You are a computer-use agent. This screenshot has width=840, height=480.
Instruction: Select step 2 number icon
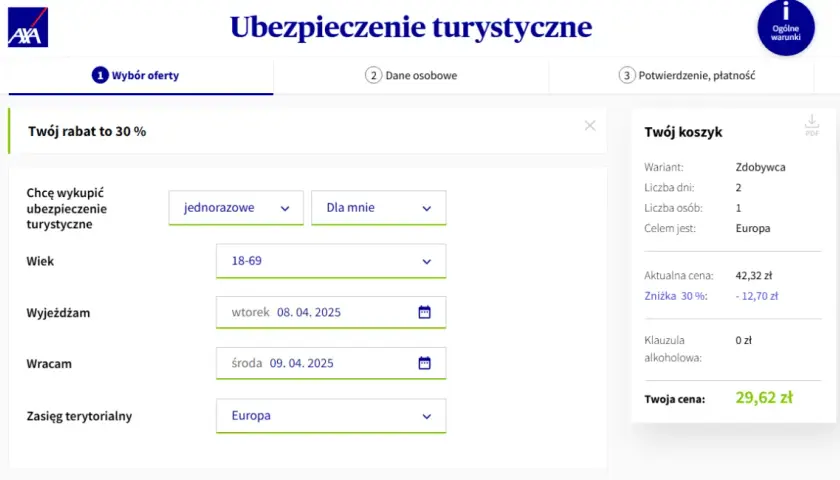[373, 76]
